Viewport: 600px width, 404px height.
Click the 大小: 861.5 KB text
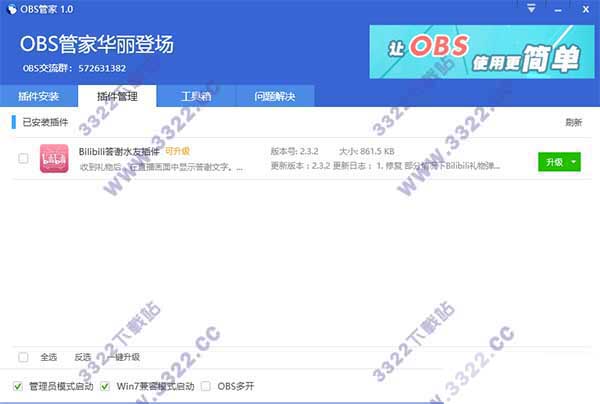click(367, 151)
